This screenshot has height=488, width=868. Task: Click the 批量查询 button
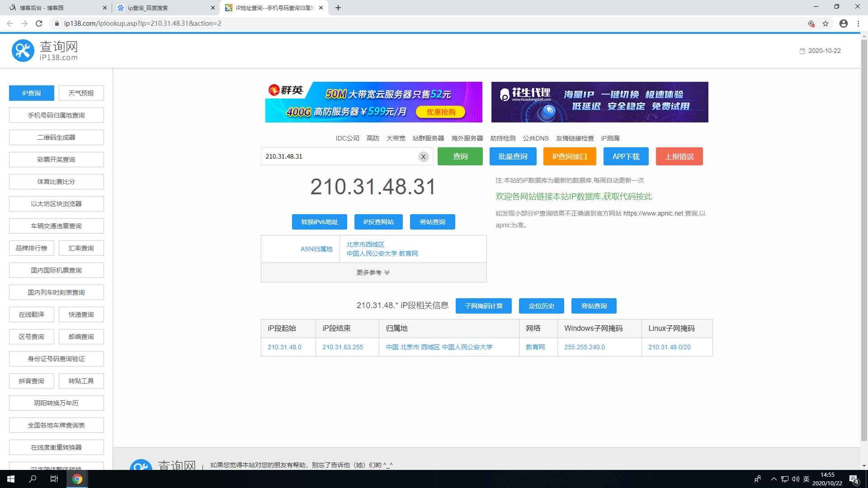coord(513,156)
